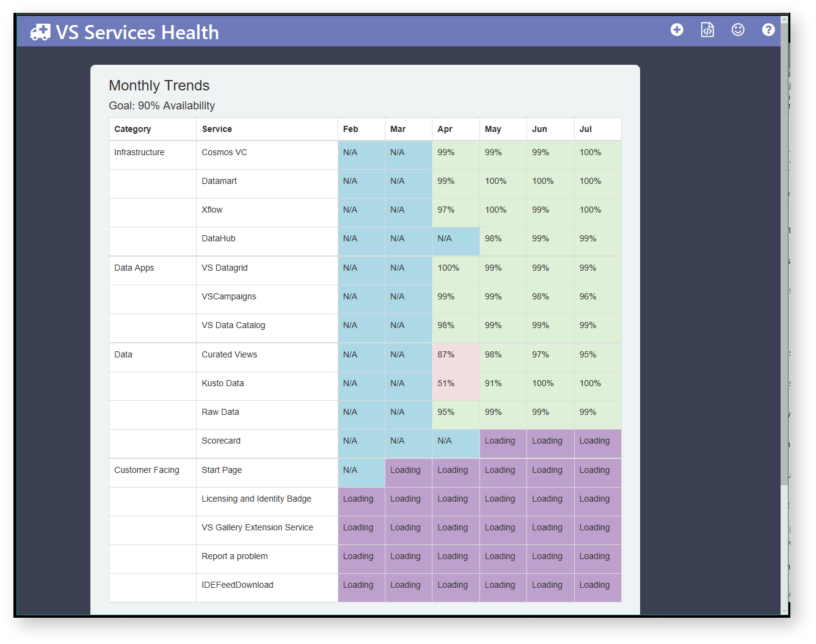Click Curated Views July 95% cell
This screenshot has height=644, width=816.
tap(598, 357)
